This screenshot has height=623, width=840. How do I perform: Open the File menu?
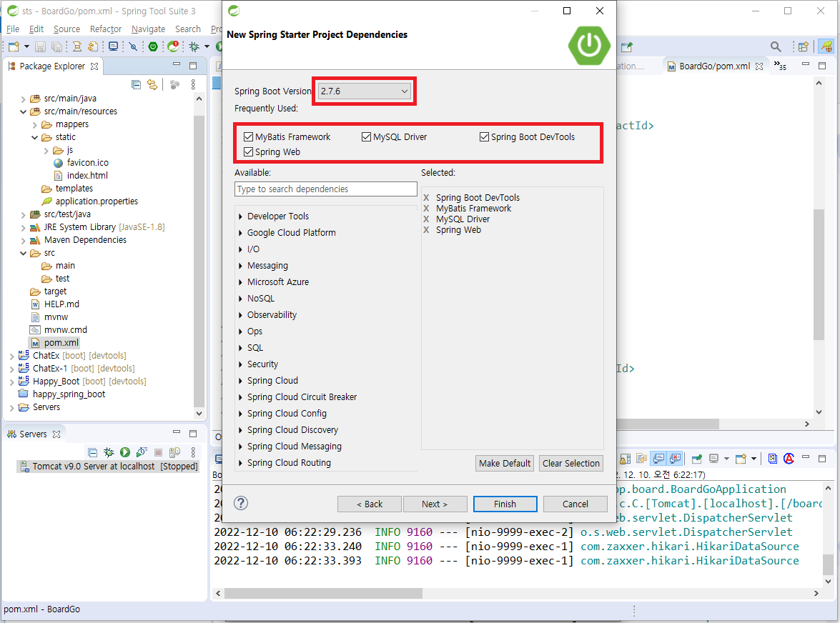point(13,29)
